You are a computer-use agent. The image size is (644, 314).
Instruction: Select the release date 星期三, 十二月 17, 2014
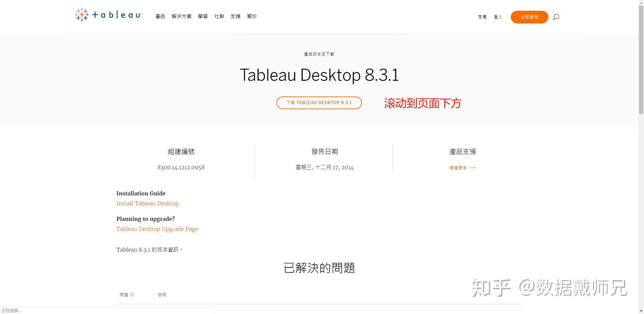click(325, 167)
